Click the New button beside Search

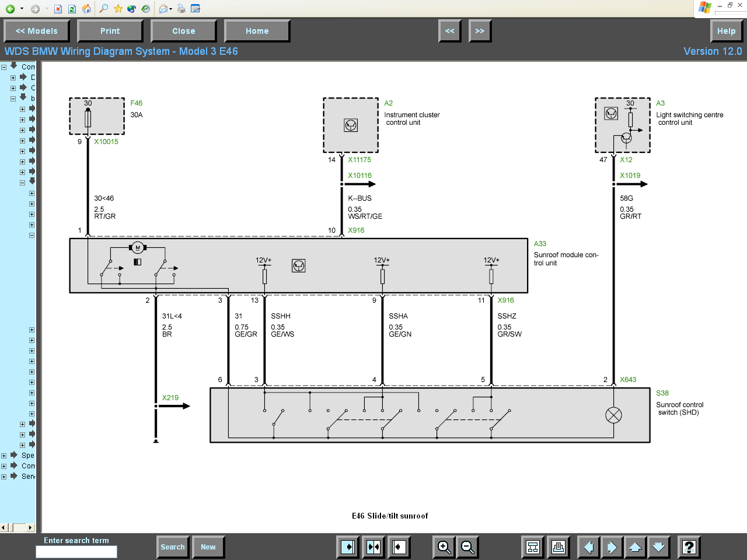pyautogui.click(x=208, y=547)
